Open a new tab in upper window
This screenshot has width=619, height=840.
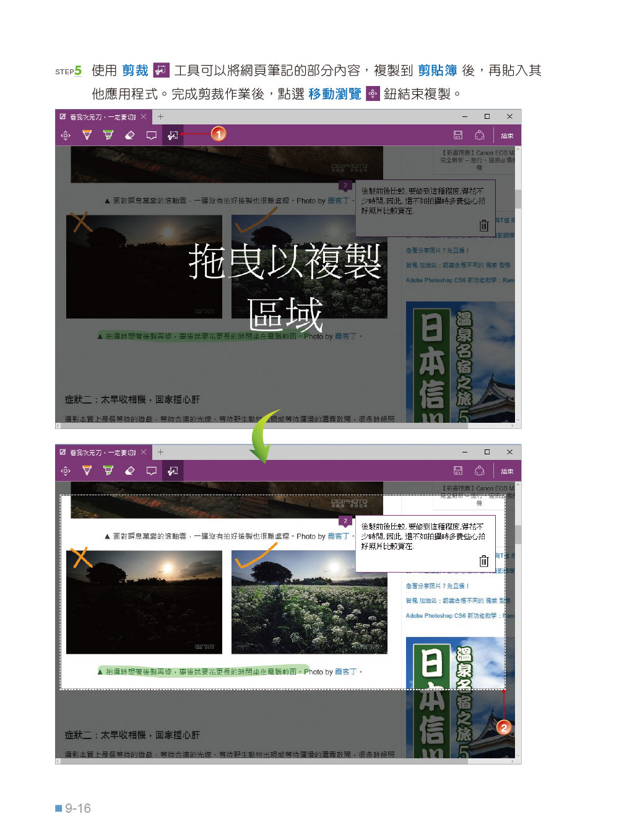pos(160,116)
